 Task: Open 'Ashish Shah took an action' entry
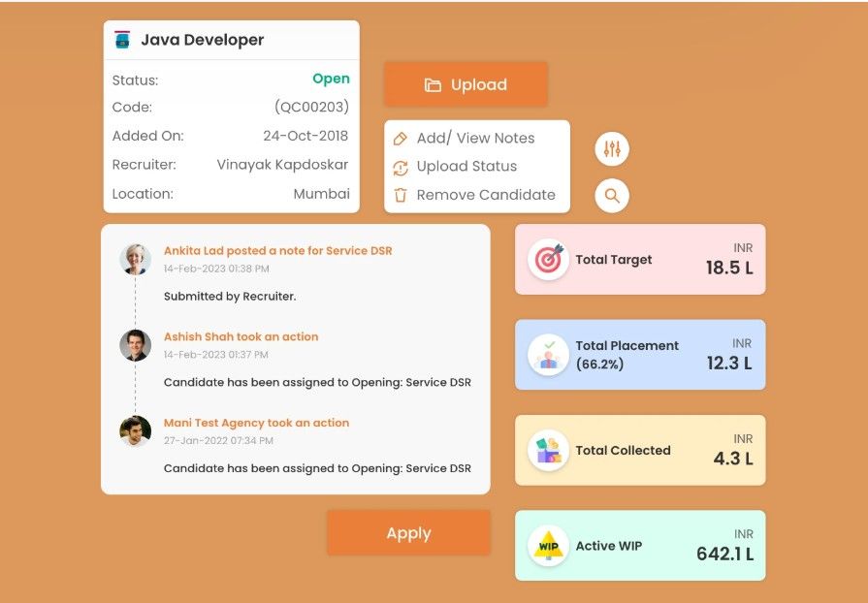(x=241, y=337)
